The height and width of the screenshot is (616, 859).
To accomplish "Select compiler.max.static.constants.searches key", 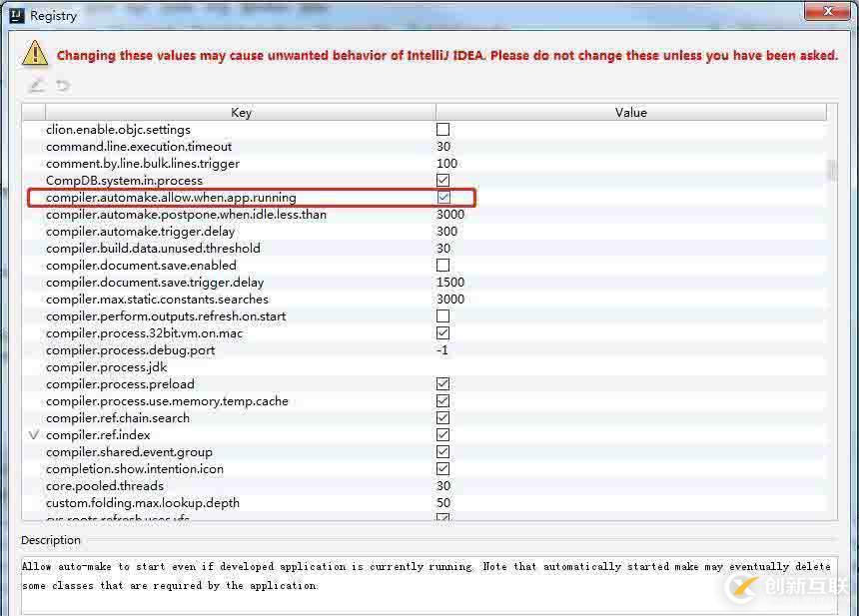I will pyautogui.click(x=157, y=299).
